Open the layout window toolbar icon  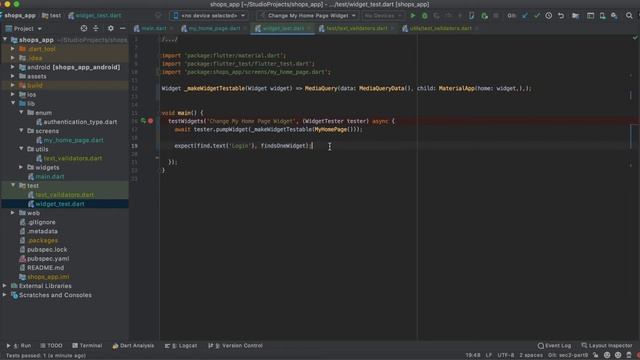pos(590,16)
